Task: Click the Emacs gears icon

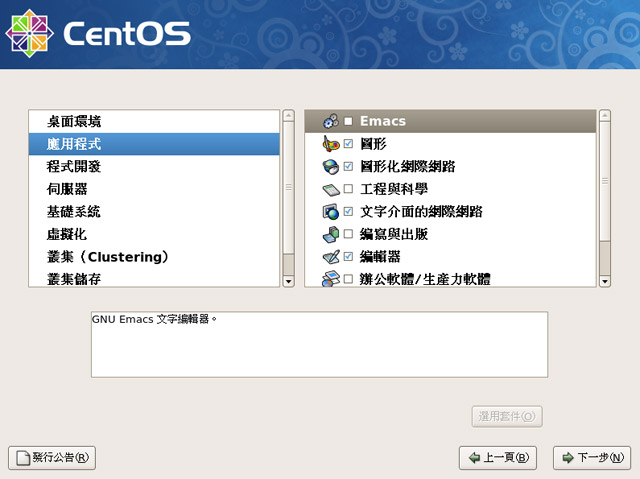Action: coord(331,121)
